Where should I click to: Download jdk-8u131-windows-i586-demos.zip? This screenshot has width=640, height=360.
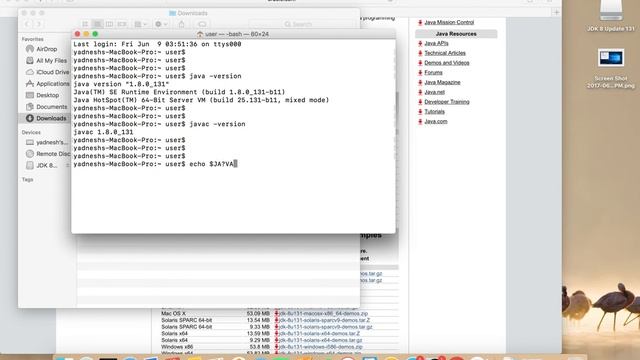point(320,347)
